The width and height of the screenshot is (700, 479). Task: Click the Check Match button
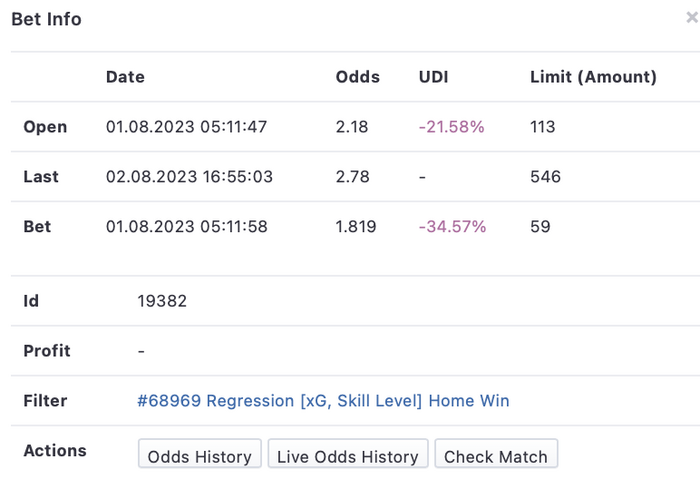(496, 454)
